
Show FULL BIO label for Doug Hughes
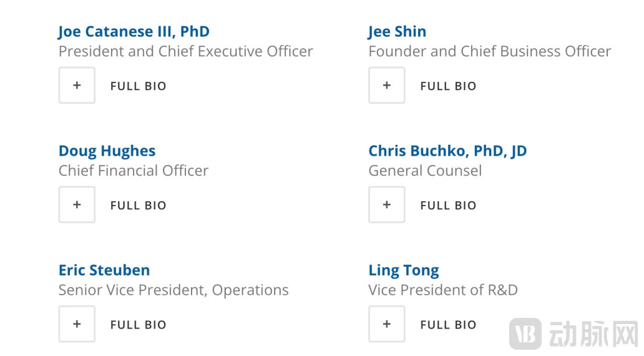coord(138,205)
